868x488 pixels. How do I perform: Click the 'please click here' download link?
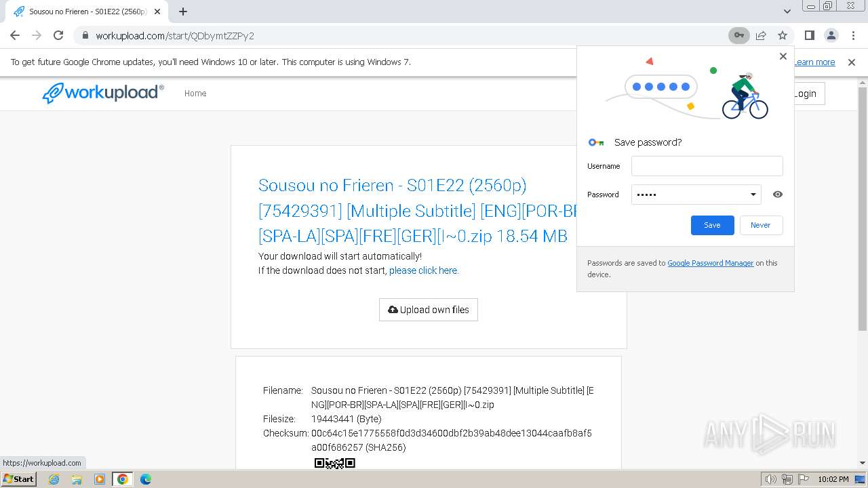click(x=424, y=270)
